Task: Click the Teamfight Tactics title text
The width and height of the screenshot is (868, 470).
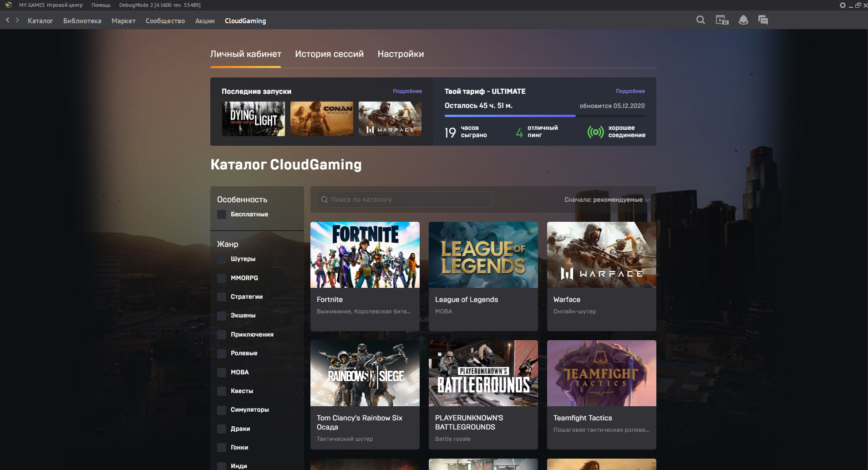Action: [583, 418]
